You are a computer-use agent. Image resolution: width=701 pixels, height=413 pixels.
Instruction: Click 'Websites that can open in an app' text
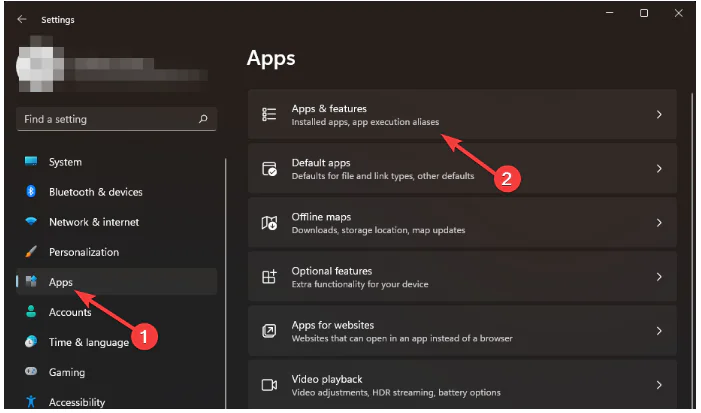359,338
